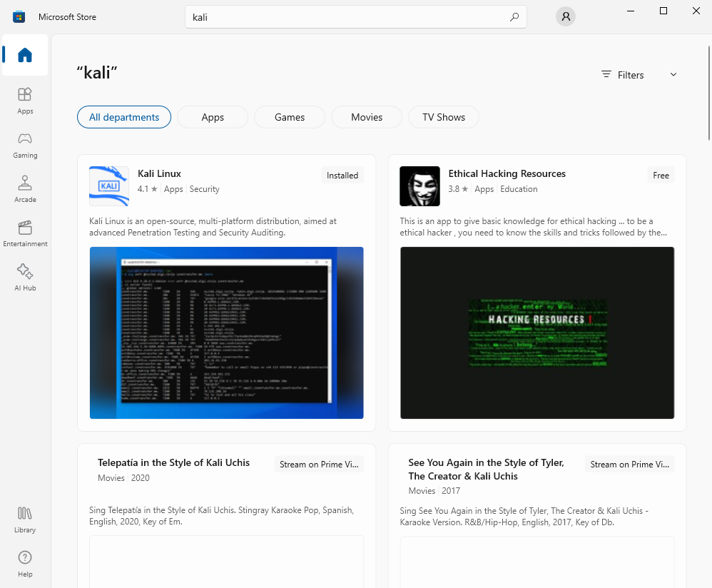This screenshot has width=712, height=588.
Task: Open the Home section in sidebar
Action: coord(24,55)
